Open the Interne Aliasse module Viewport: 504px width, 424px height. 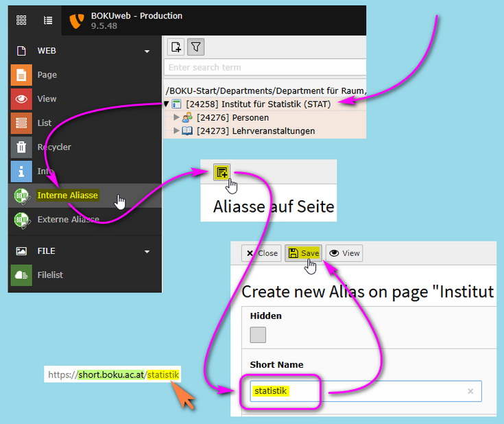pyautogui.click(x=85, y=196)
